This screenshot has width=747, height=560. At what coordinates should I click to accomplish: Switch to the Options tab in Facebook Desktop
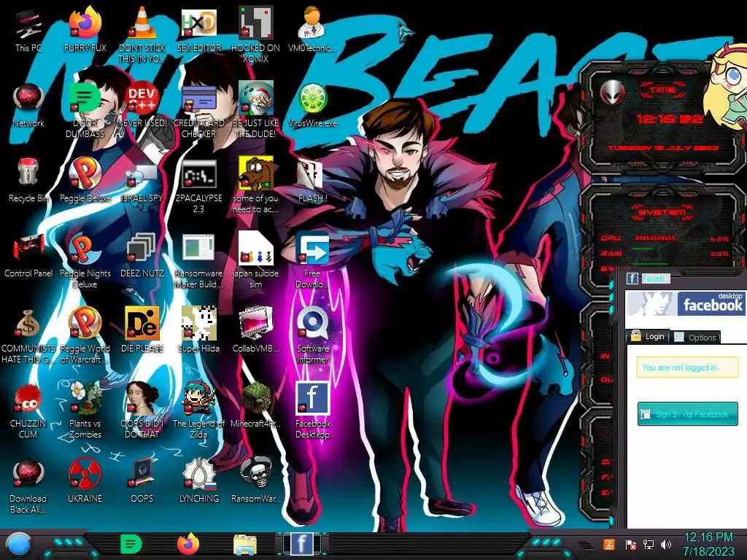pyautogui.click(x=695, y=337)
